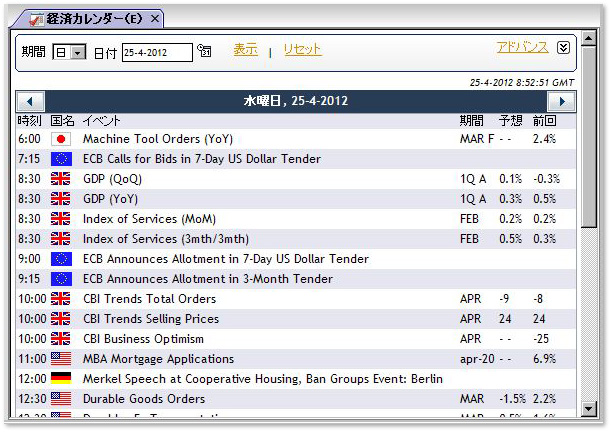
Task: Click the date header 水曜日, 25-4-2012
Action: tap(295, 101)
